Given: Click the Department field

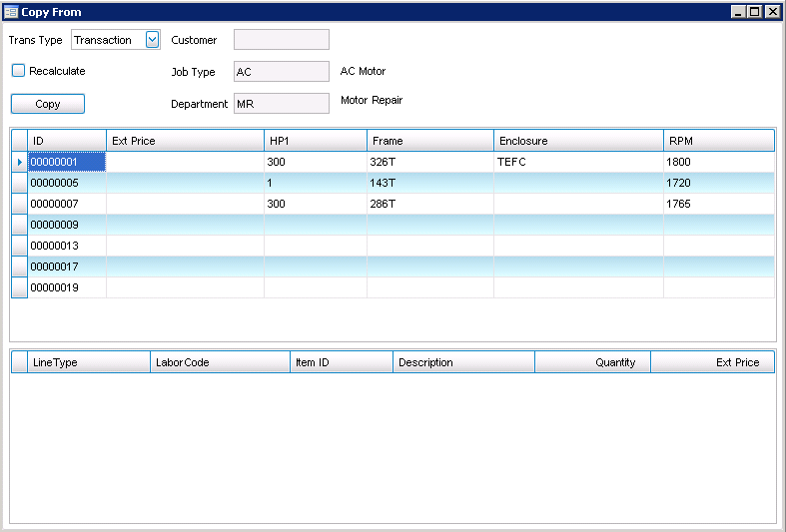Looking at the screenshot, I should 281,104.
